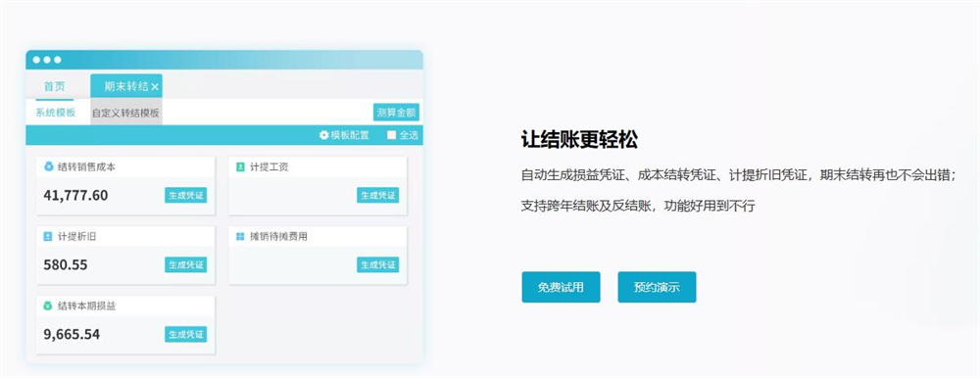Open the 系统模板 tab
980x378 pixels.
[55, 113]
